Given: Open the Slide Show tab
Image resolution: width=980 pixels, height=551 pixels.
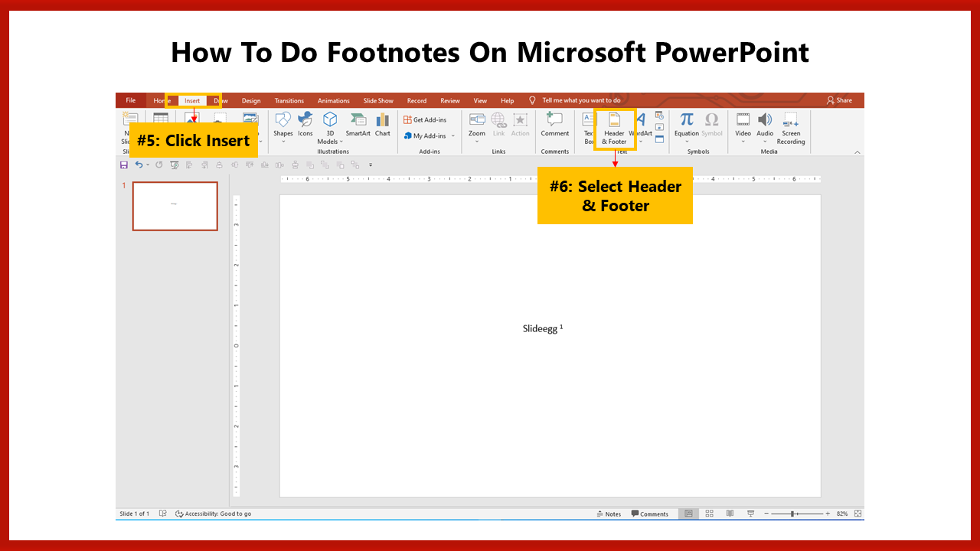Looking at the screenshot, I should [x=378, y=100].
